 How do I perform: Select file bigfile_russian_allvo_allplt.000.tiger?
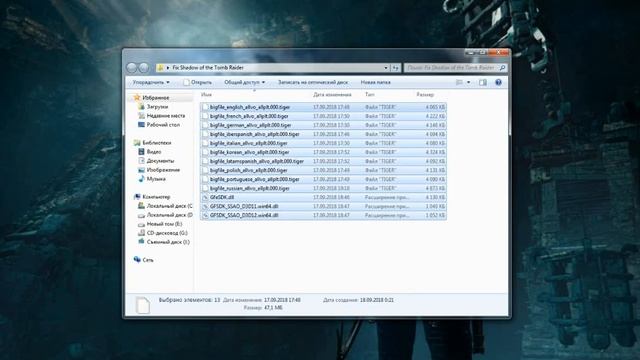(x=323, y=188)
